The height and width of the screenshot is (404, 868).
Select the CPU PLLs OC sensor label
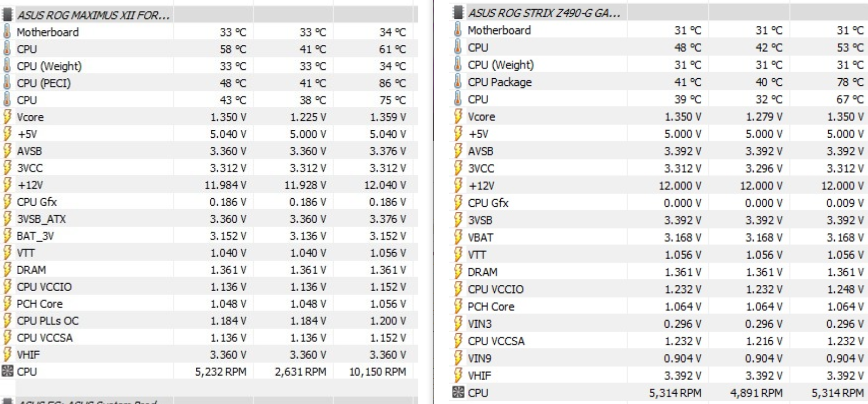(47, 321)
